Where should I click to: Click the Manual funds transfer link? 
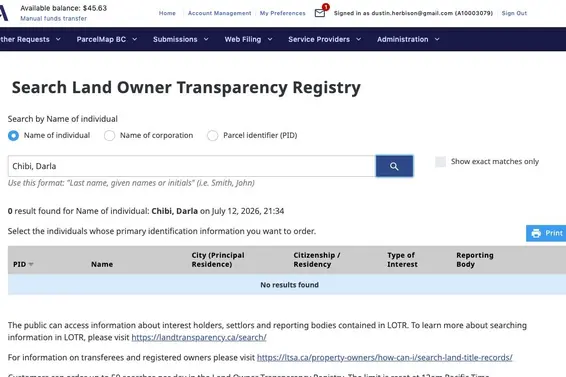point(53,18)
